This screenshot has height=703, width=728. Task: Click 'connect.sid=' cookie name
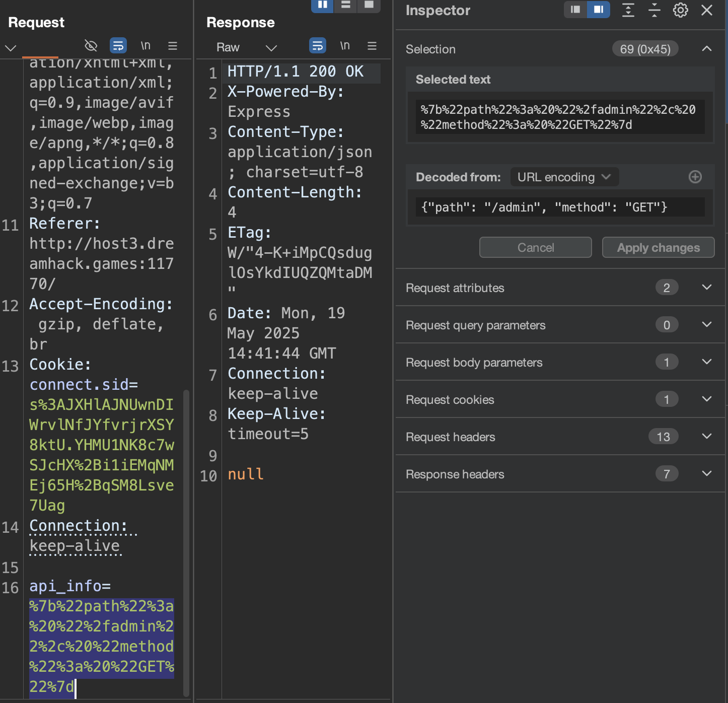(x=84, y=385)
